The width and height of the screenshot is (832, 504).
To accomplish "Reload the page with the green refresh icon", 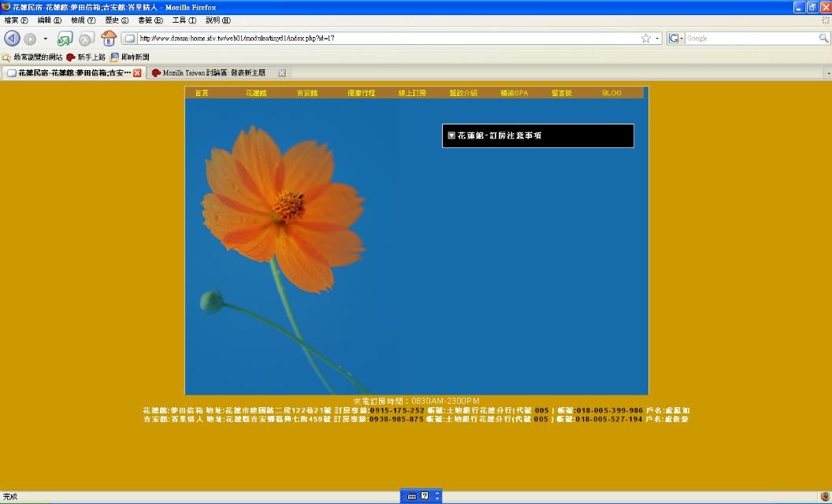I will click(x=65, y=39).
